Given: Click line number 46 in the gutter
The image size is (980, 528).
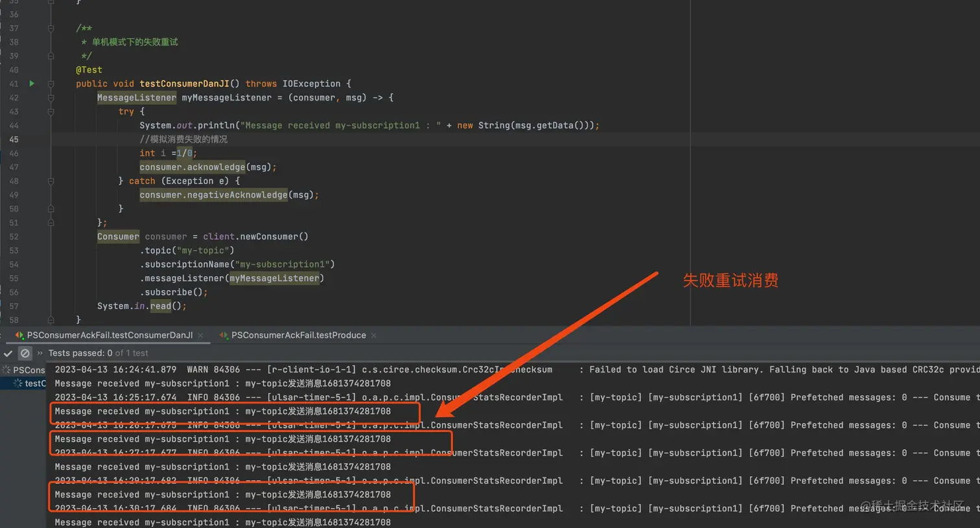Looking at the screenshot, I should pos(14,154).
